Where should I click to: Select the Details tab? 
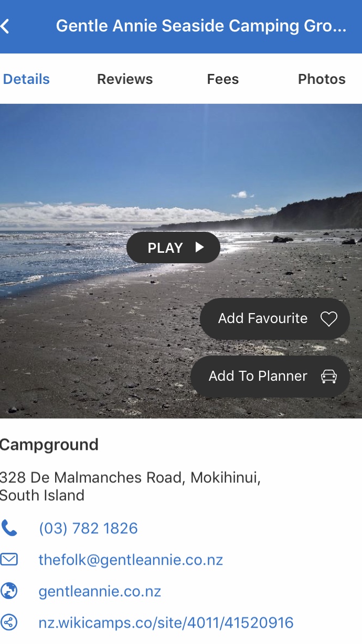(26, 79)
